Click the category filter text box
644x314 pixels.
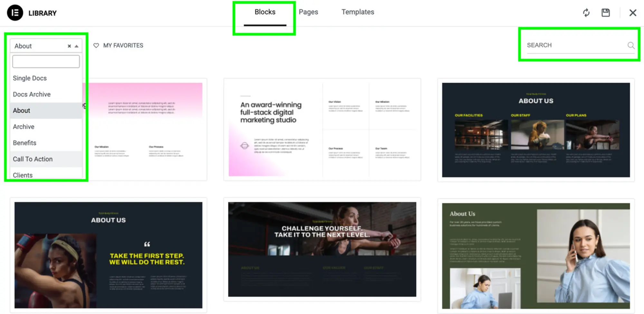click(x=46, y=61)
